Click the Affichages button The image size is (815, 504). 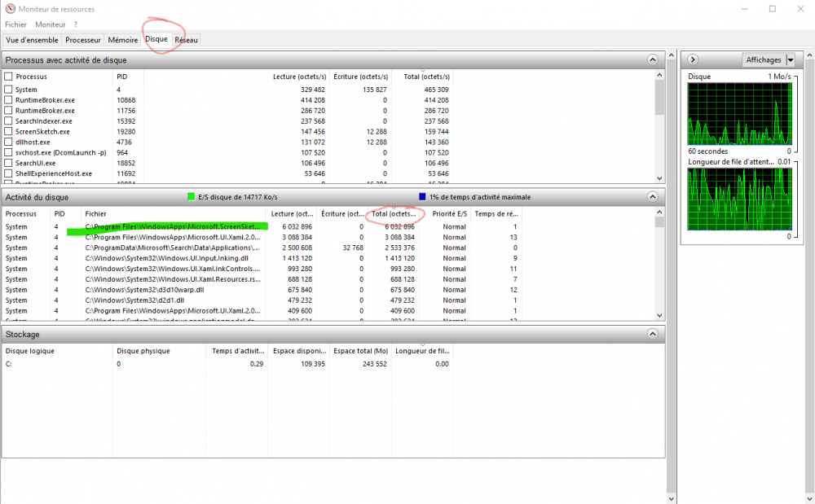coord(763,60)
